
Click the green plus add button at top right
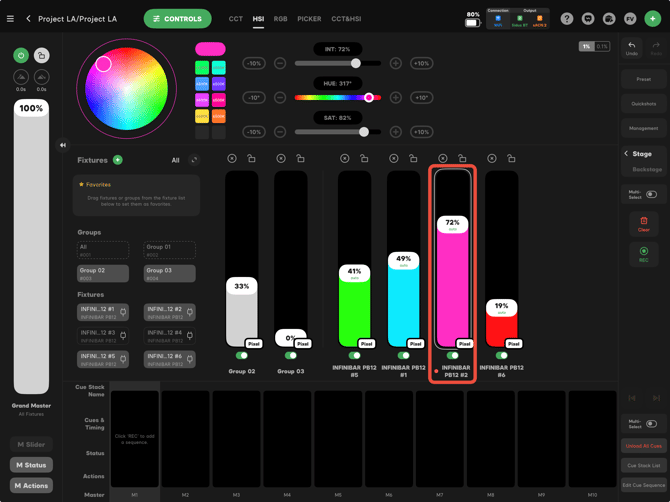pyautogui.click(x=652, y=19)
